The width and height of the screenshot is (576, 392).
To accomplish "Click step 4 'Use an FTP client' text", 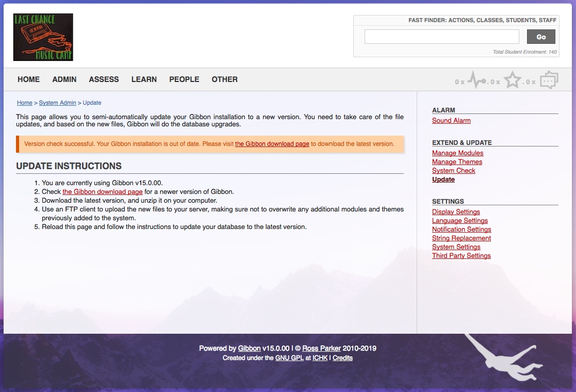I will [x=223, y=214].
